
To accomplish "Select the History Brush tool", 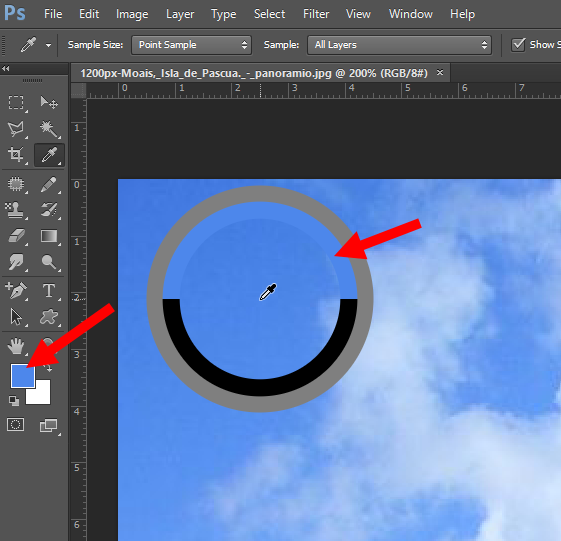I will click(49, 210).
